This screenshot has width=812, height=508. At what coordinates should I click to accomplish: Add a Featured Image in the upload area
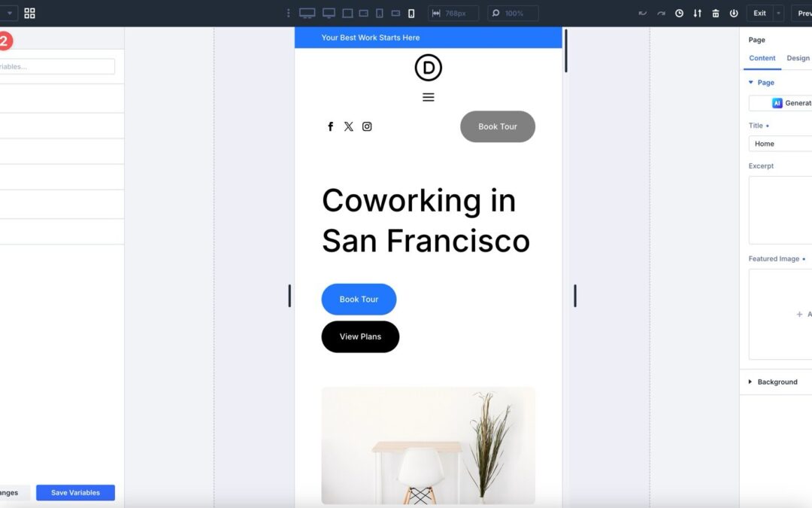781,314
